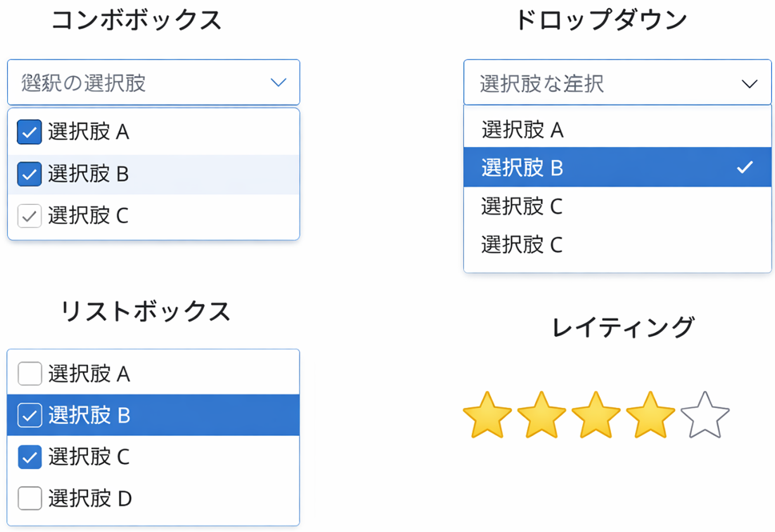The height and width of the screenshot is (532, 775).
Task: Check 選択肢 A in the listbox
Action: coord(30,374)
